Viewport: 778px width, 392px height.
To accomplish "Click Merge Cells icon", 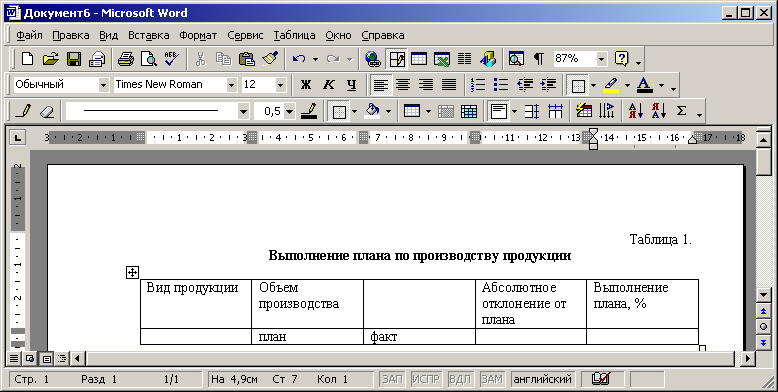I will [x=446, y=111].
